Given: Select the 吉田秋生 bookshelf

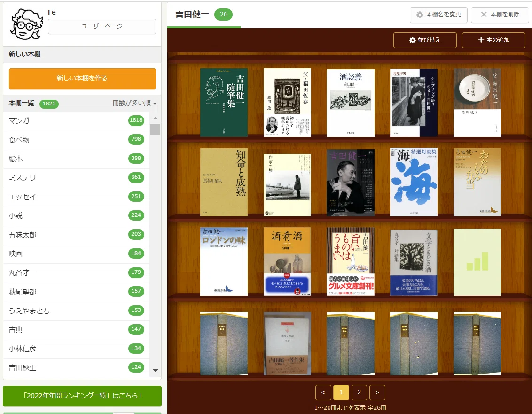Looking at the screenshot, I should tap(76, 368).
